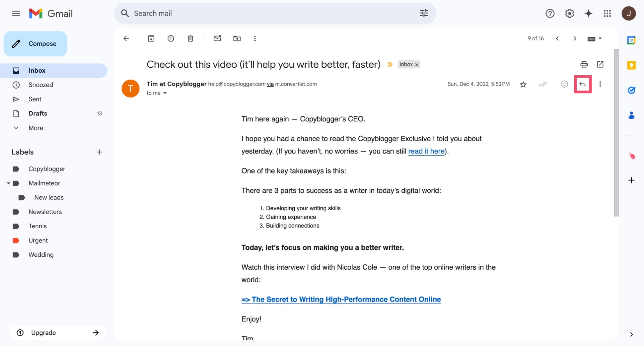
Task: Create a new label plus icon
Action: point(99,152)
